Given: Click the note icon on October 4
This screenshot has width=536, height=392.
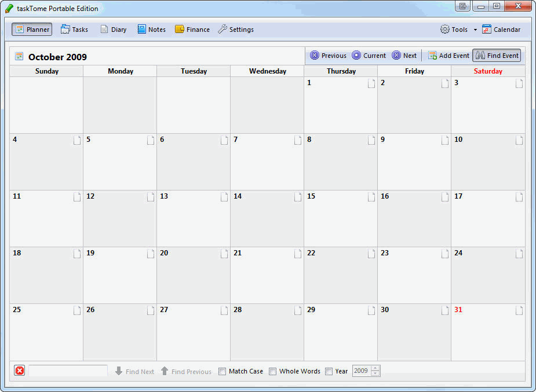Looking at the screenshot, I should click(x=77, y=140).
